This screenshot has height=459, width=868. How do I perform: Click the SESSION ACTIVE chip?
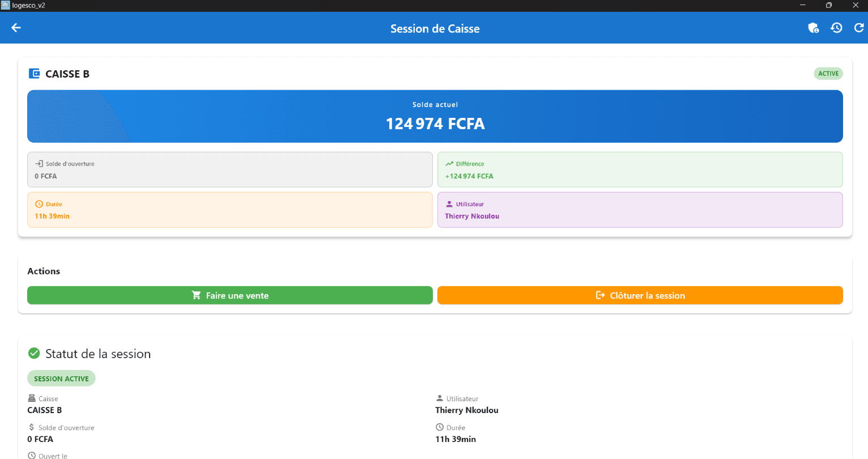[x=61, y=379]
